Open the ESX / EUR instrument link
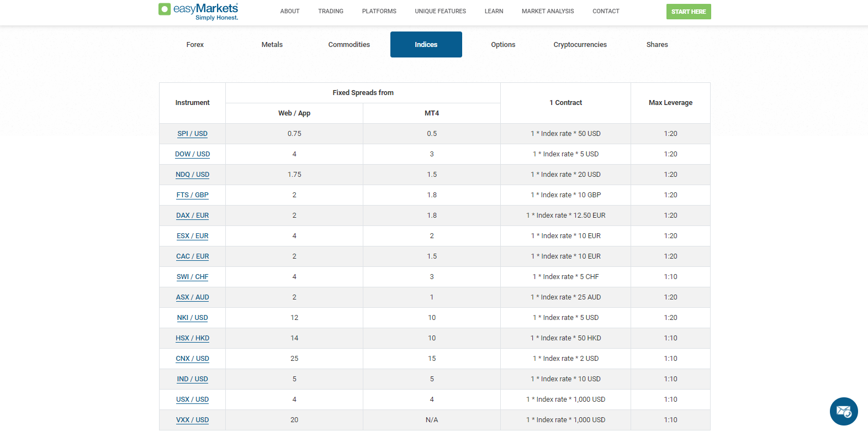This screenshot has height=436, width=868. (192, 236)
